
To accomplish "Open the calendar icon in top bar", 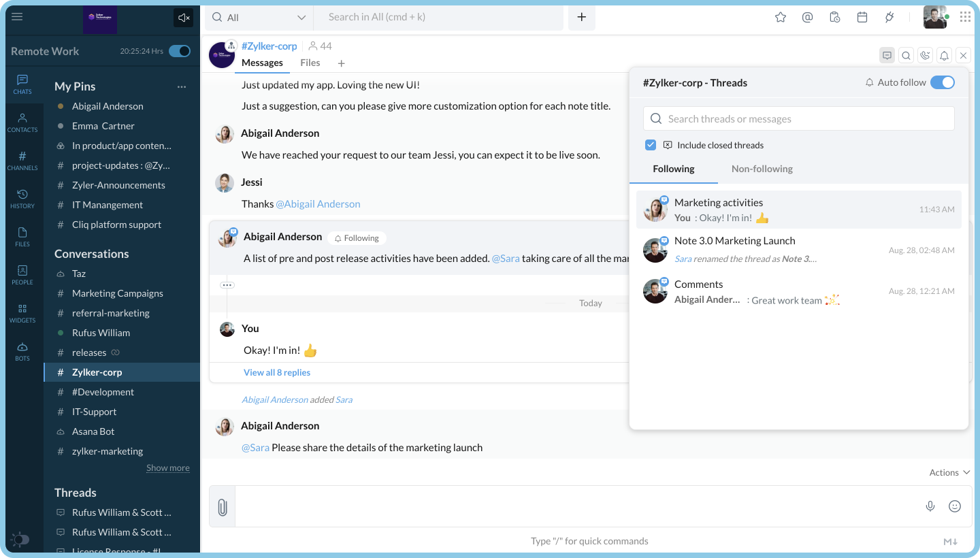I will pos(862,18).
